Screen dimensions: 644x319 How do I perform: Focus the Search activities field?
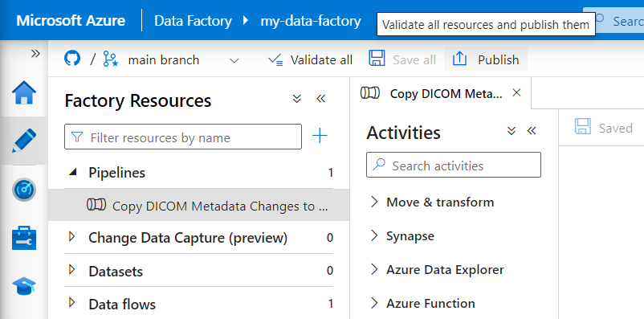[454, 166]
